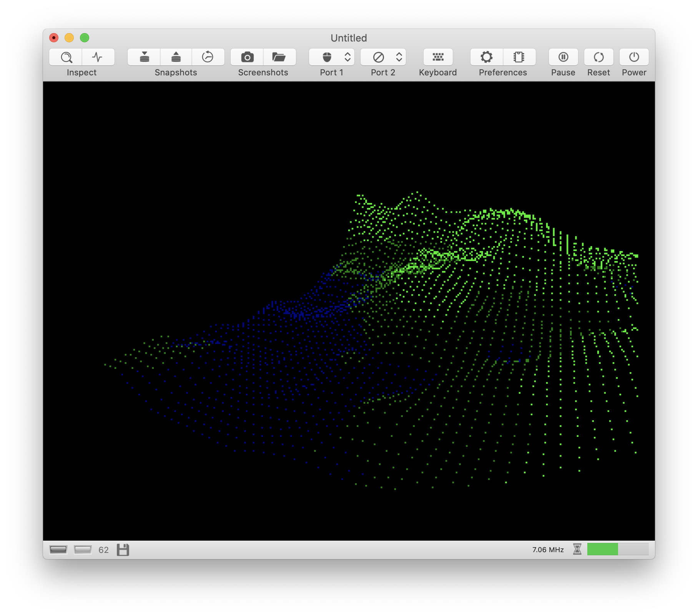Screen dimensions: 698x616
Task: Click the first disk drive icon in status bar
Action: 58,550
